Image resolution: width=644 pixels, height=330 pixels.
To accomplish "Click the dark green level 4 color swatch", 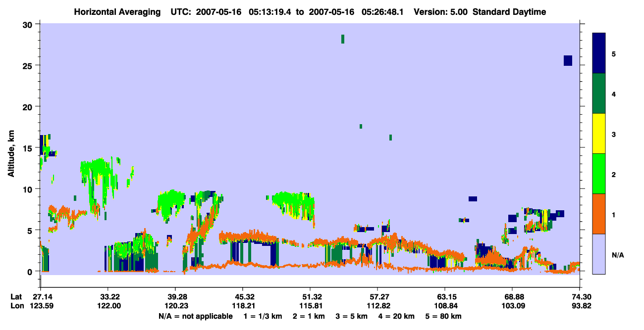I will tap(599, 94).
